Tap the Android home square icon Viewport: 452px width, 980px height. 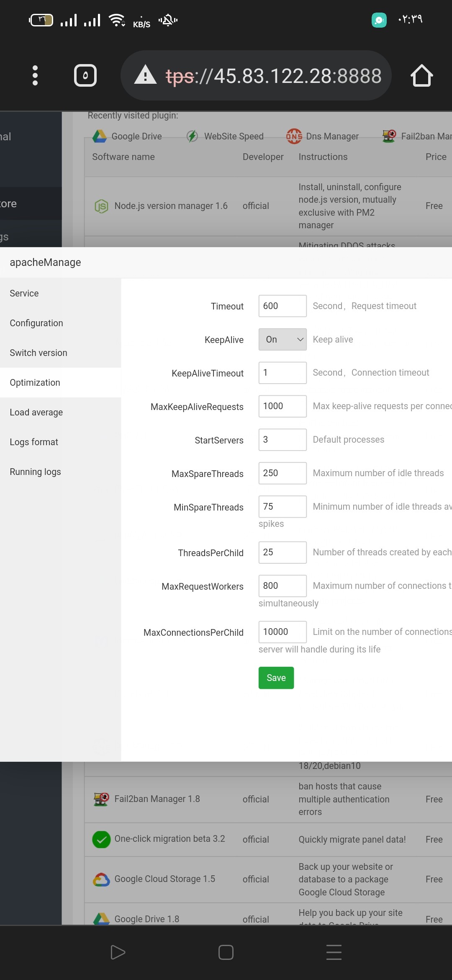click(226, 952)
